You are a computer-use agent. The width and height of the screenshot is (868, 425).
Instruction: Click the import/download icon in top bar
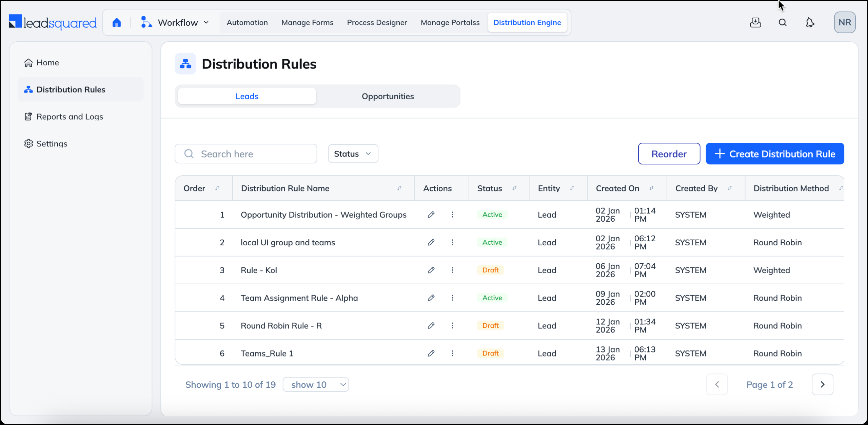pos(755,22)
